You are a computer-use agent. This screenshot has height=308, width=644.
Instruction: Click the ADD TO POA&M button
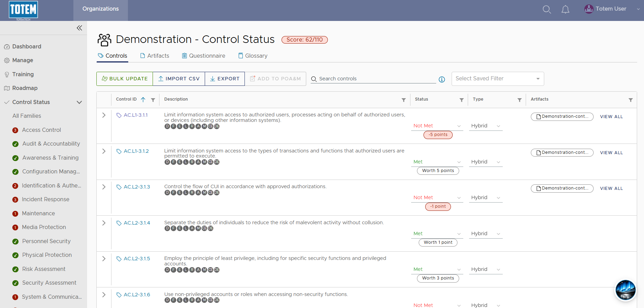(275, 79)
